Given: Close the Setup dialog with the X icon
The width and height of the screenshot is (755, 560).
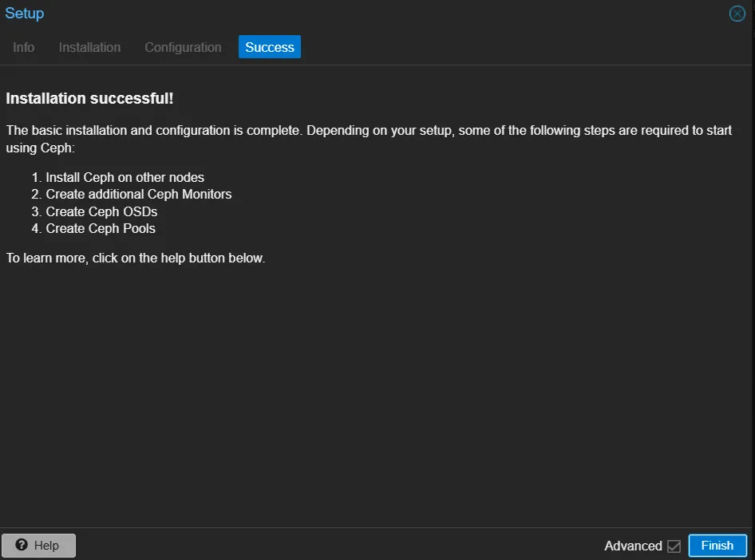Looking at the screenshot, I should (737, 14).
